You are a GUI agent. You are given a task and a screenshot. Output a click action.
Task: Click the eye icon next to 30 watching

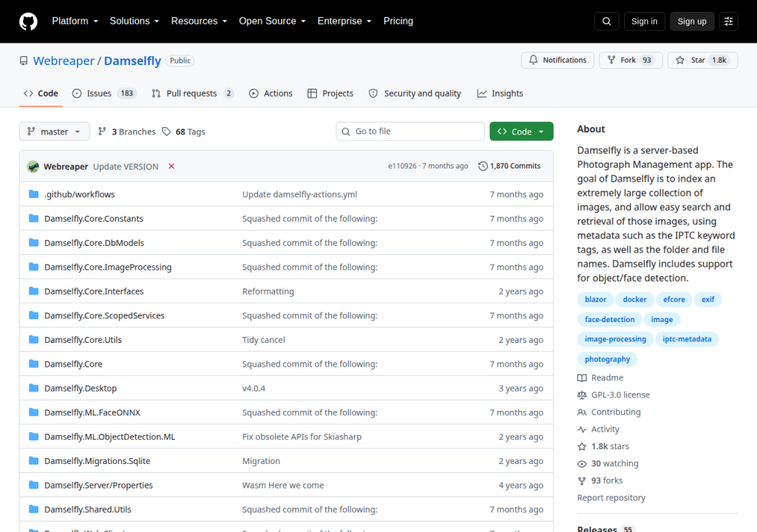click(582, 463)
